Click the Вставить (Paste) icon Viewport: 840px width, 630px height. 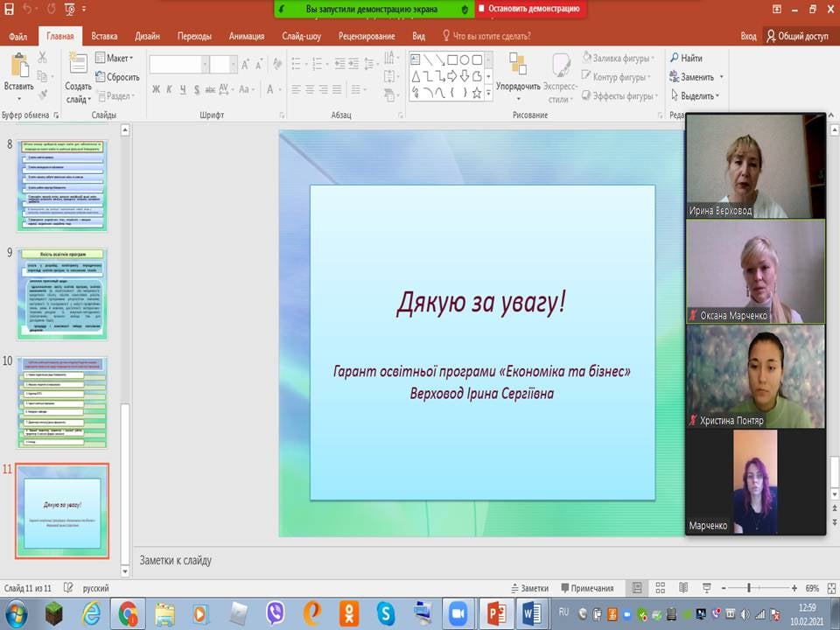click(x=18, y=67)
